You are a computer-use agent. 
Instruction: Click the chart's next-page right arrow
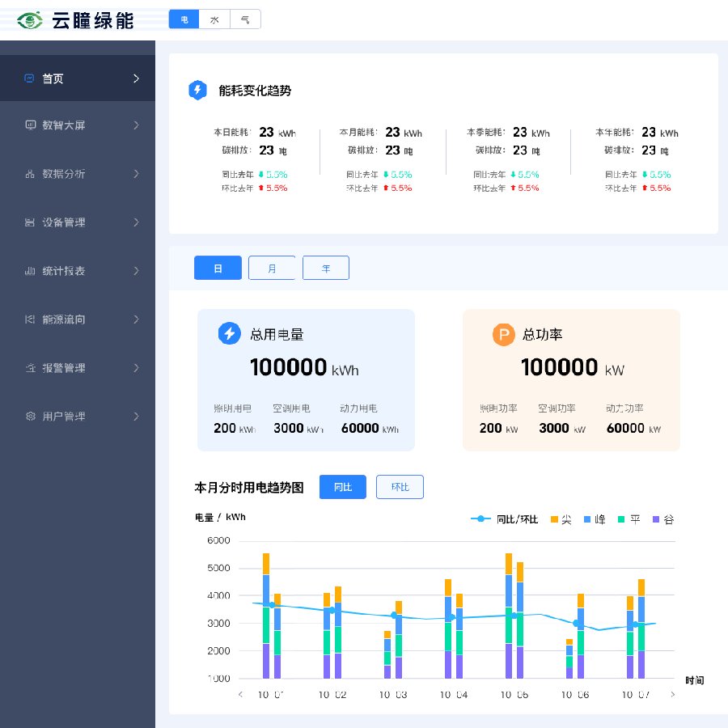(672, 694)
